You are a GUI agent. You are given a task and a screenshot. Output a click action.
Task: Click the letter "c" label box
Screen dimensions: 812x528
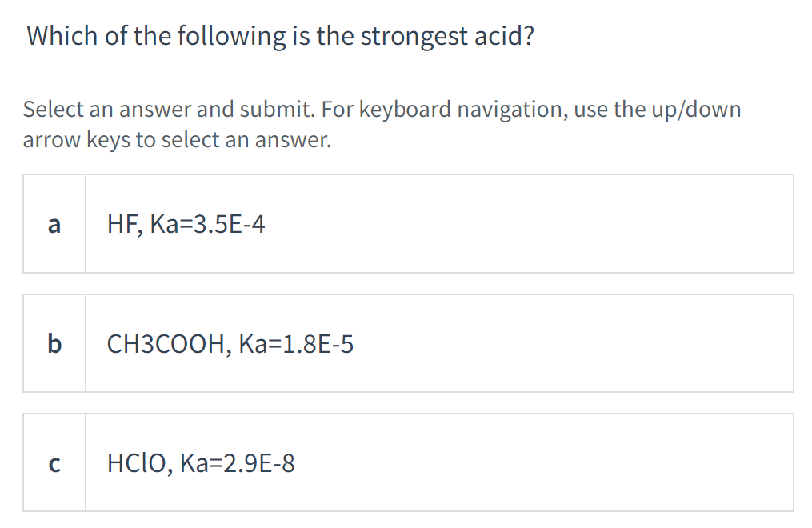(54, 462)
